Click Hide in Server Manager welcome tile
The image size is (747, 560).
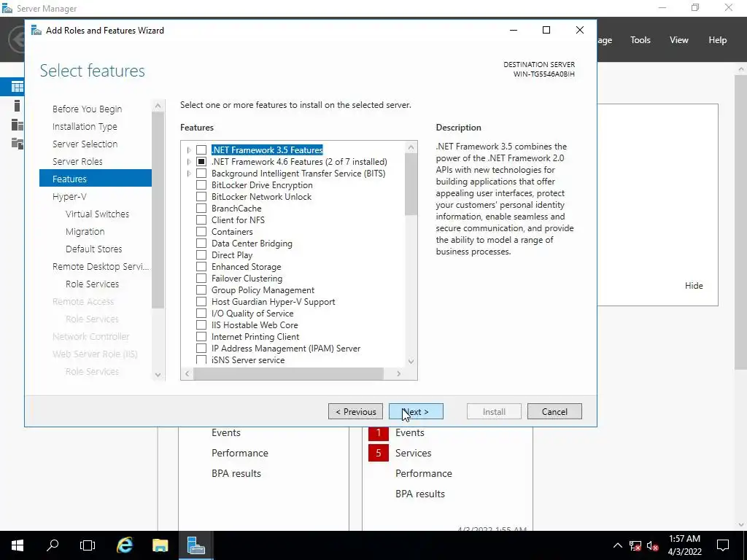tap(694, 286)
